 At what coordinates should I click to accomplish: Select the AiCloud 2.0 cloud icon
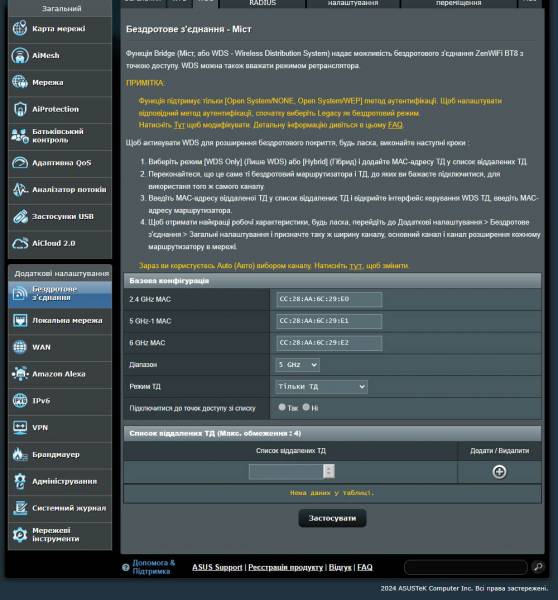20,243
